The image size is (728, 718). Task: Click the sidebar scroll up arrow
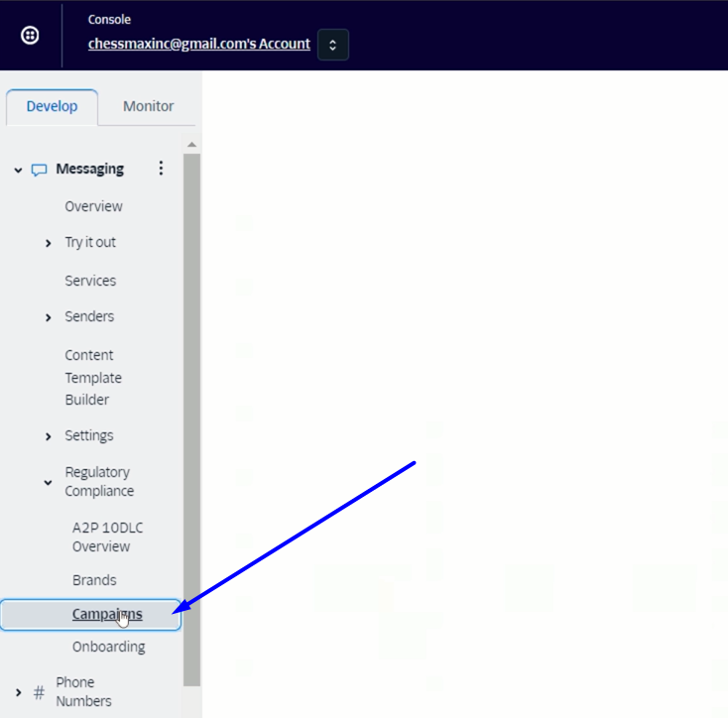[191, 145]
